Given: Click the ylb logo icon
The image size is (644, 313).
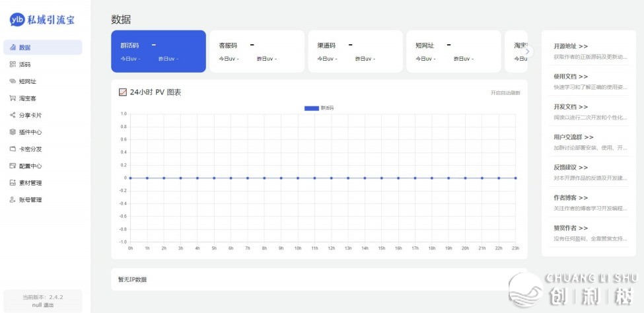Looking at the screenshot, I should coord(17,19).
